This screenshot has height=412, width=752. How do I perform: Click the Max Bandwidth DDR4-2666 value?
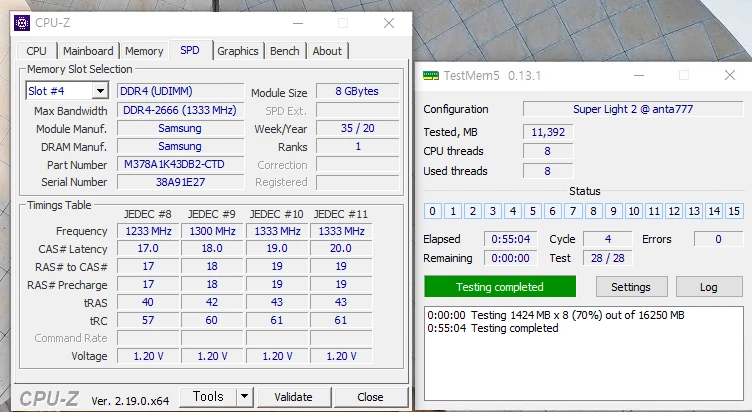(180, 110)
